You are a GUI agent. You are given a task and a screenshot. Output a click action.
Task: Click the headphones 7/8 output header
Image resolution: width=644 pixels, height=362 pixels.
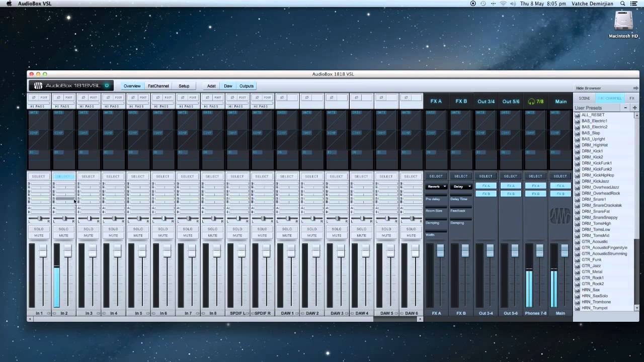coord(535,102)
